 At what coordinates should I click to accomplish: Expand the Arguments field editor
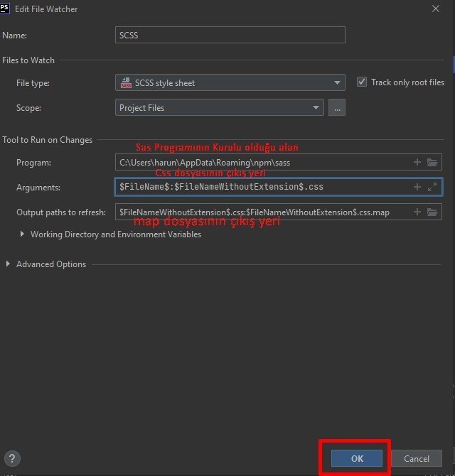point(432,188)
